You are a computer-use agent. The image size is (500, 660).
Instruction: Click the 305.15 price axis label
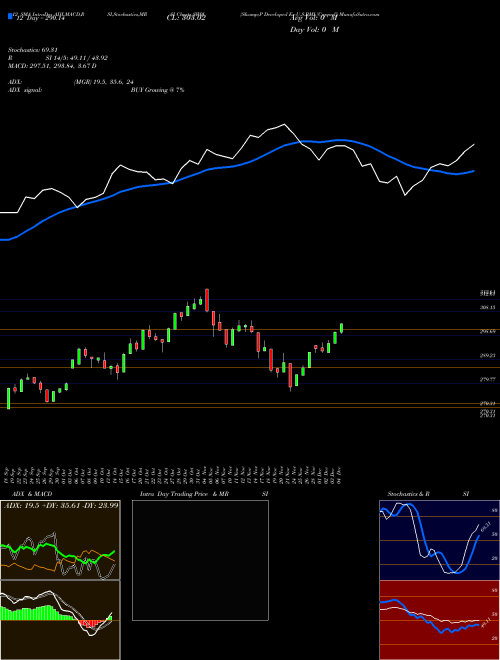(487, 308)
